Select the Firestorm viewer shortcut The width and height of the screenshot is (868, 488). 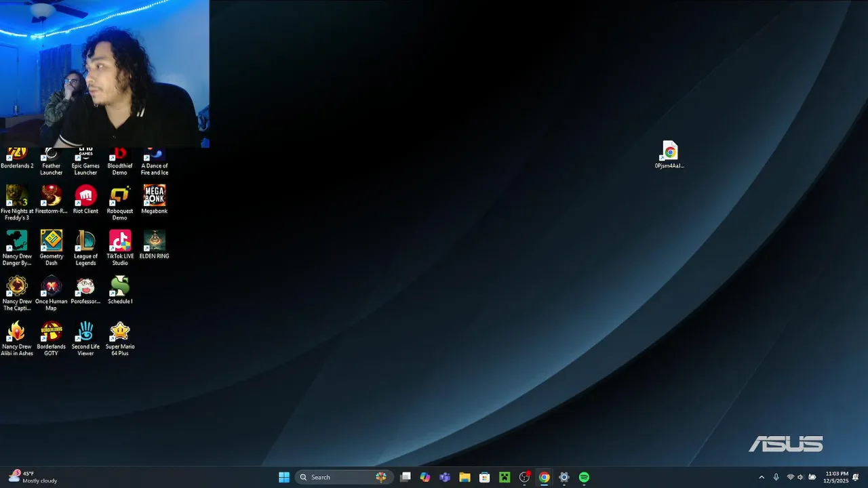tap(51, 200)
